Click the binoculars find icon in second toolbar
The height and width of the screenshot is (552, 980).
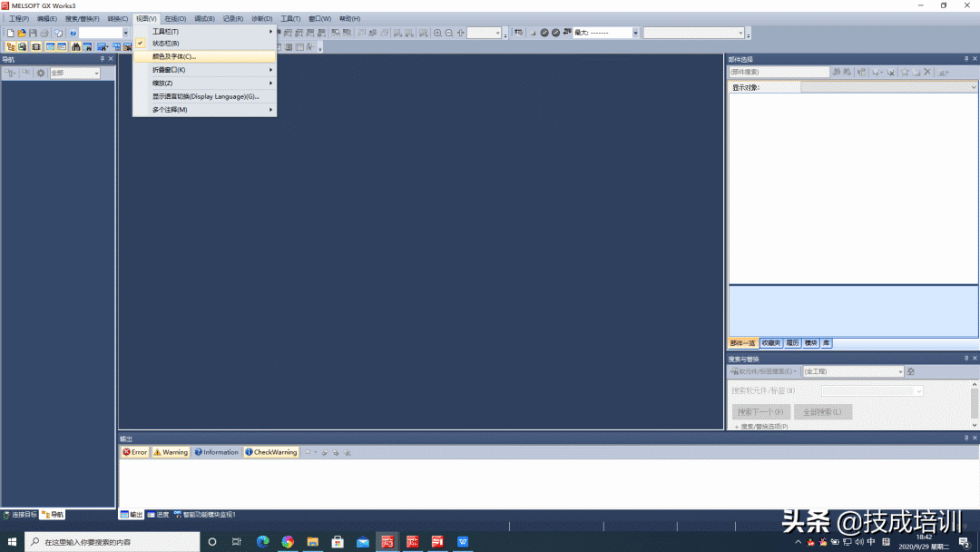click(75, 47)
